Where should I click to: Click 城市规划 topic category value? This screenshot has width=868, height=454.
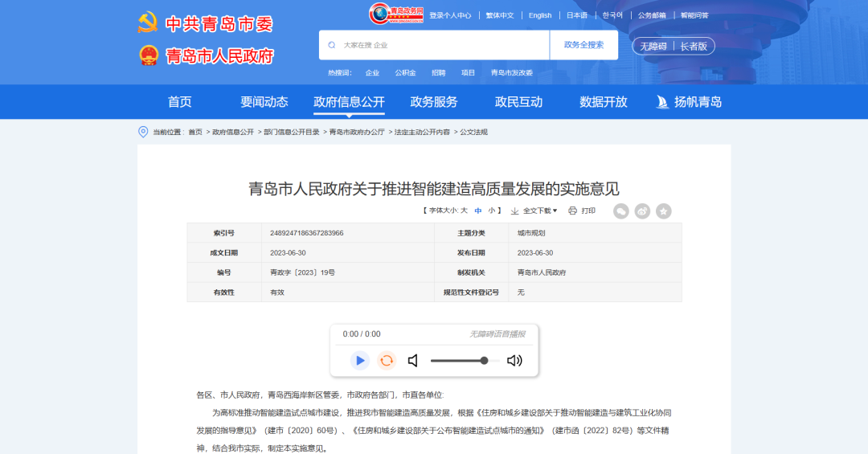tap(531, 233)
